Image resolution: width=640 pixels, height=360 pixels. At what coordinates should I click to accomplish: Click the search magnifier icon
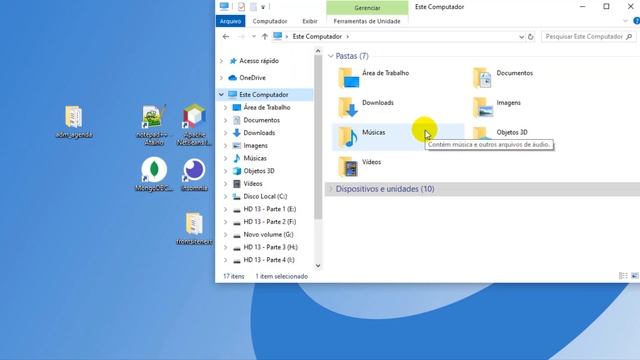(629, 37)
